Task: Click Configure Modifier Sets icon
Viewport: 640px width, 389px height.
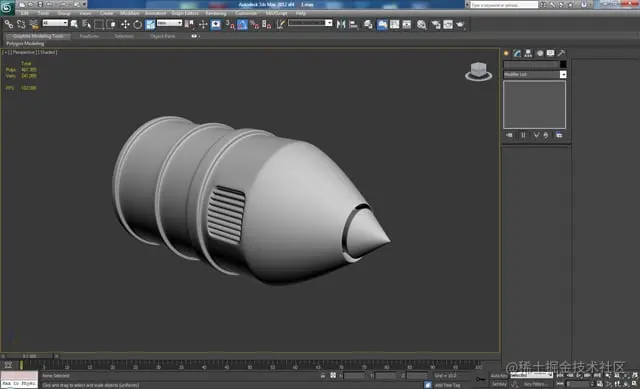Action: point(559,136)
